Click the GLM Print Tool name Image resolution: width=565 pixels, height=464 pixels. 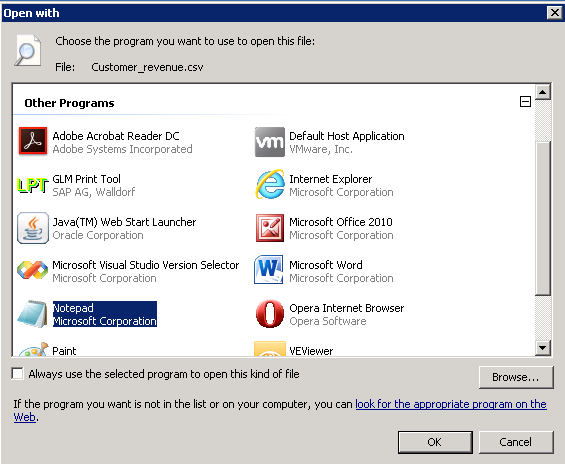(86, 179)
